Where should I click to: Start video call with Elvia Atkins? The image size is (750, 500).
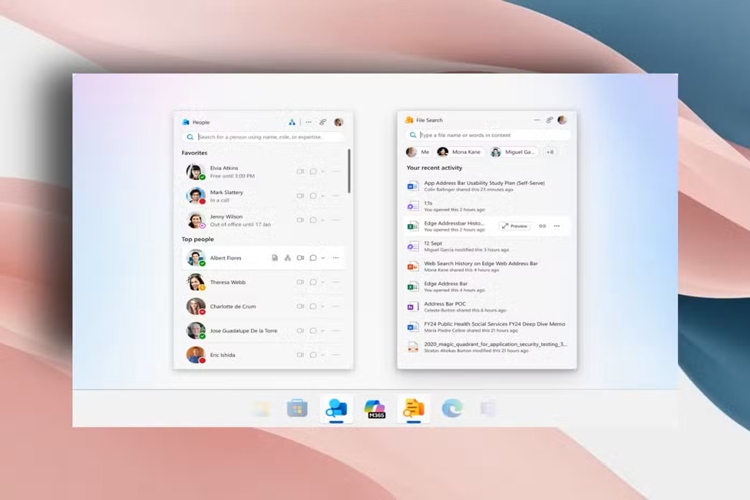coord(300,171)
